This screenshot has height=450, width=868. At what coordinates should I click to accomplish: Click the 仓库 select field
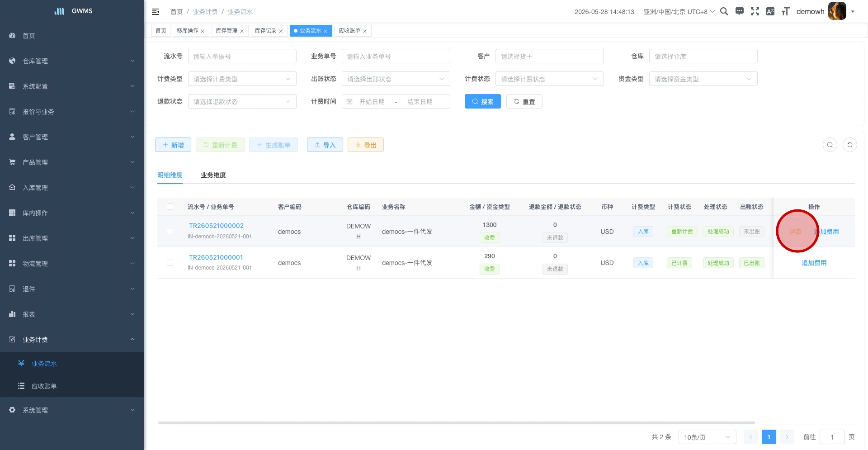(703, 56)
